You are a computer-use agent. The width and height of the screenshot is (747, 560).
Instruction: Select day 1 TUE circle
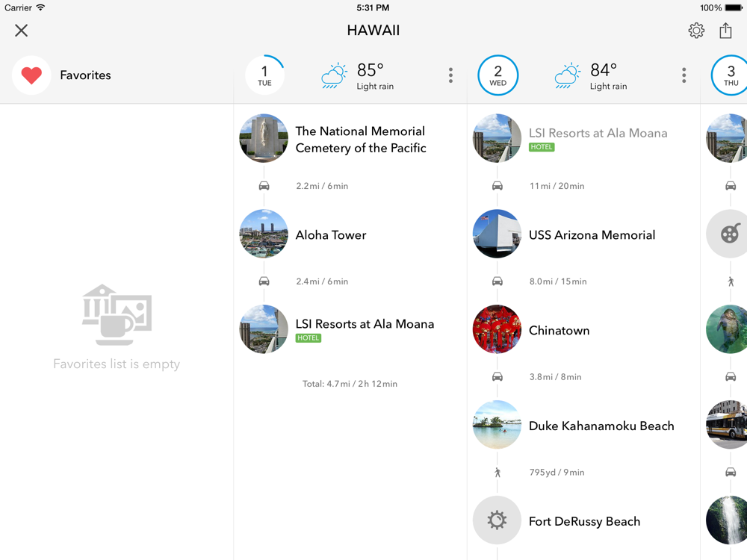[x=264, y=75]
